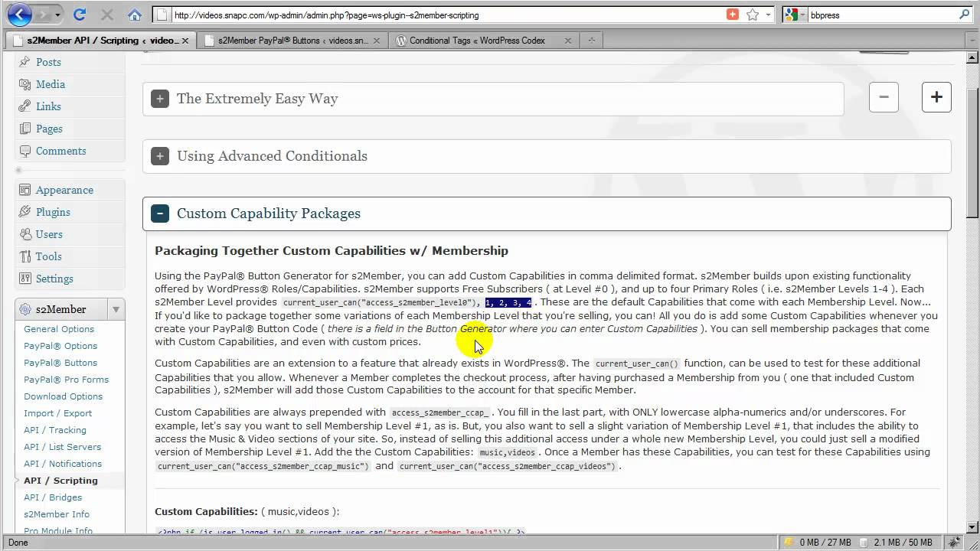Screen dimensions: 980x551
Task: Open s2Member PayPal Buttons
Action: point(60,363)
